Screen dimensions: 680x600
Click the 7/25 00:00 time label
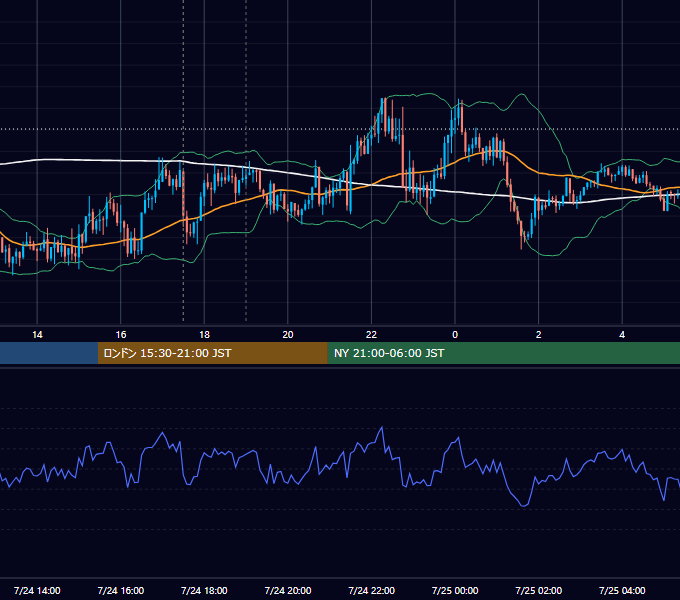coord(455,590)
